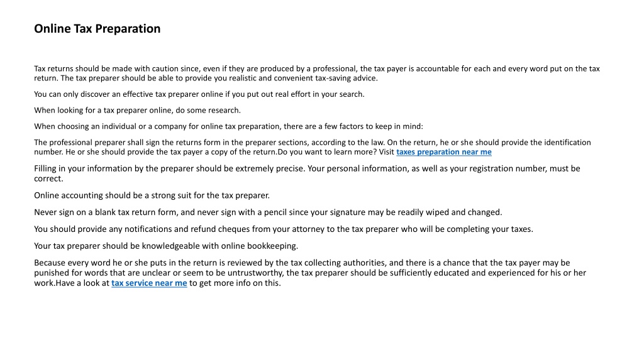
Task: Select the 'You can only discover an effective tax preparer' line
Action: [199, 94]
